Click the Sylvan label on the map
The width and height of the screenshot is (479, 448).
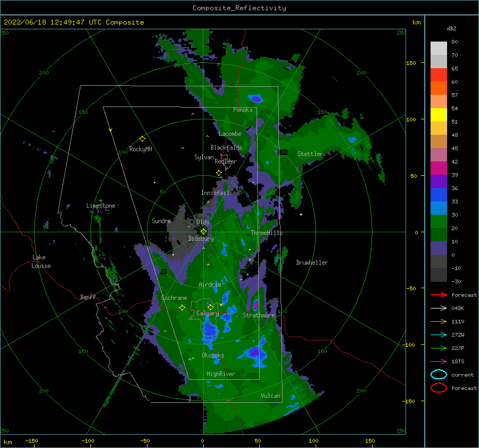click(x=204, y=157)
